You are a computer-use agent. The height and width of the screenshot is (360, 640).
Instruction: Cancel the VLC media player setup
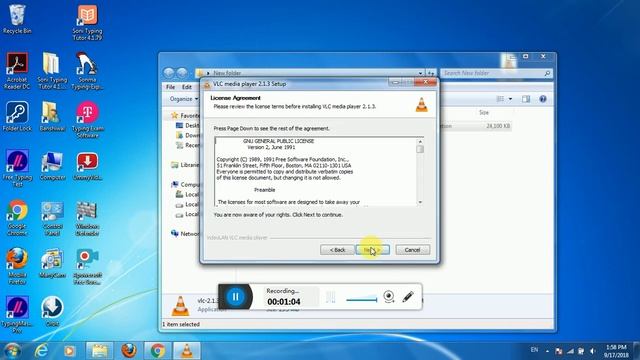coord(413,250)
